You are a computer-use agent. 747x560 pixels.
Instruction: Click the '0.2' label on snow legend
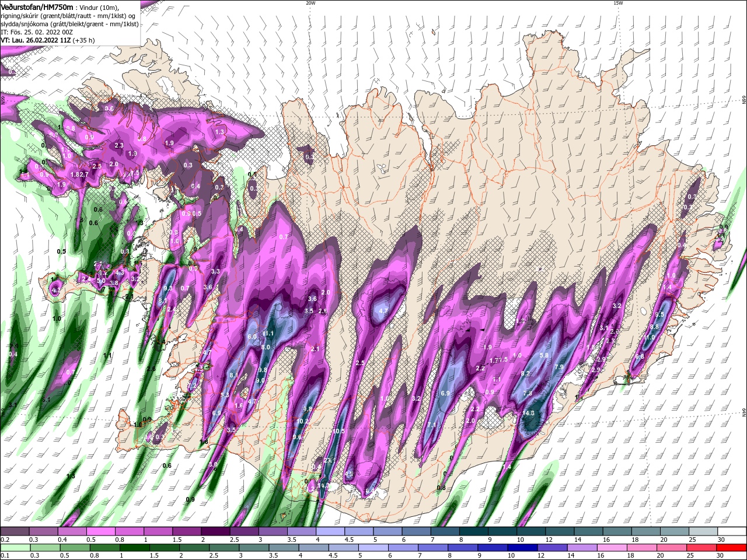(x=5, y=540)
